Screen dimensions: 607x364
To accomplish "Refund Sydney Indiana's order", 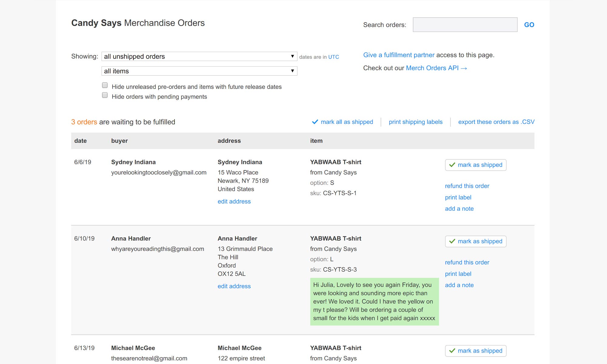I will [467, 186].
